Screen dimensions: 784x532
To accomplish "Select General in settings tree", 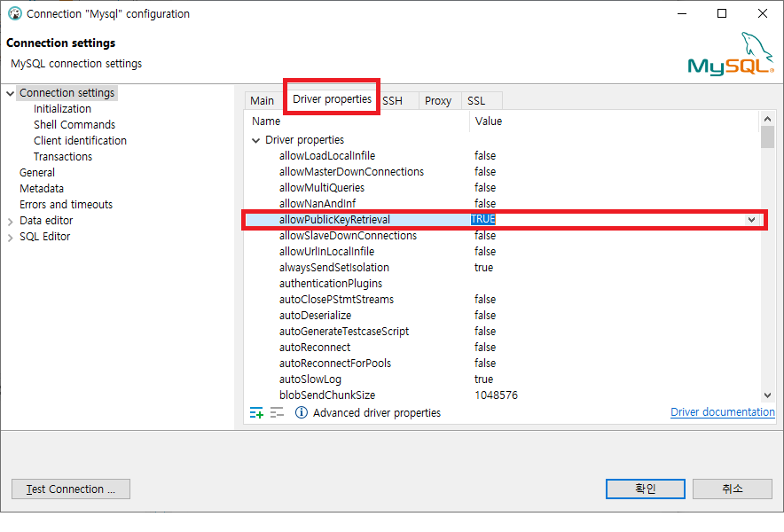I will coord(37,173).
